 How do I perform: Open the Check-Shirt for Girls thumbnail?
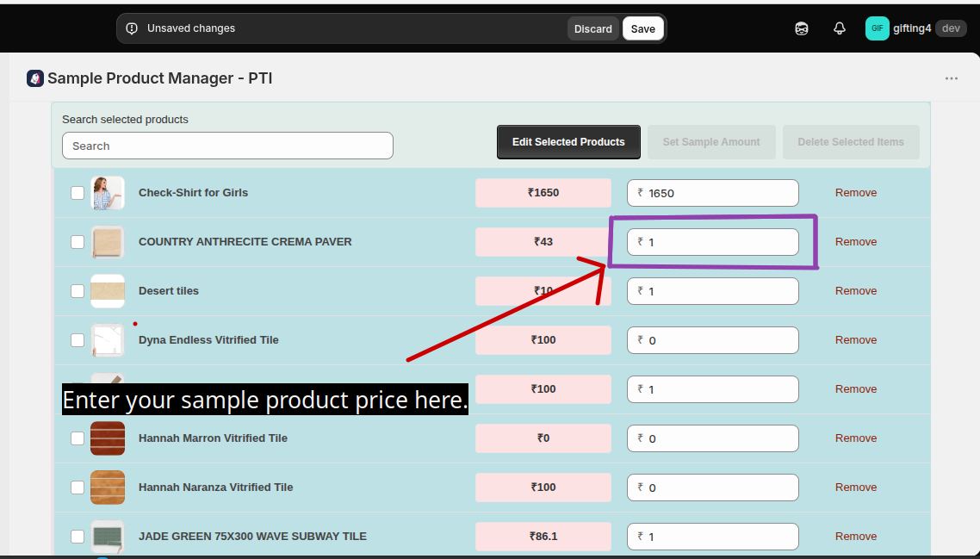coord(108,193)
